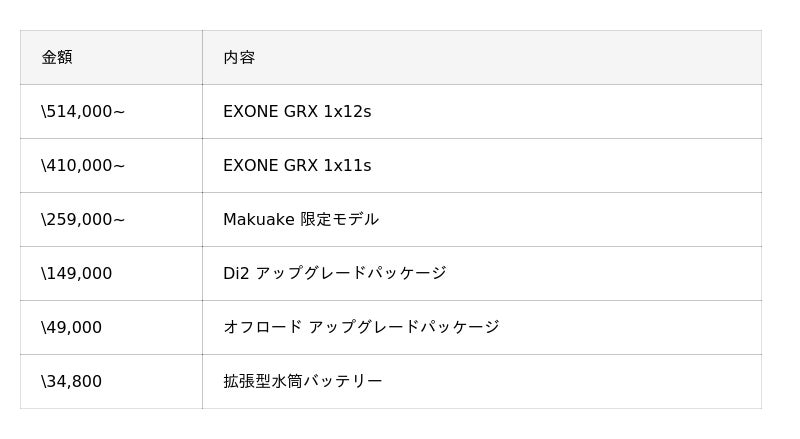Select the EXONE GRX 1x11s cell
Image resolution: width=800 pixels, height=439 pixels.
tap(297, 166)
